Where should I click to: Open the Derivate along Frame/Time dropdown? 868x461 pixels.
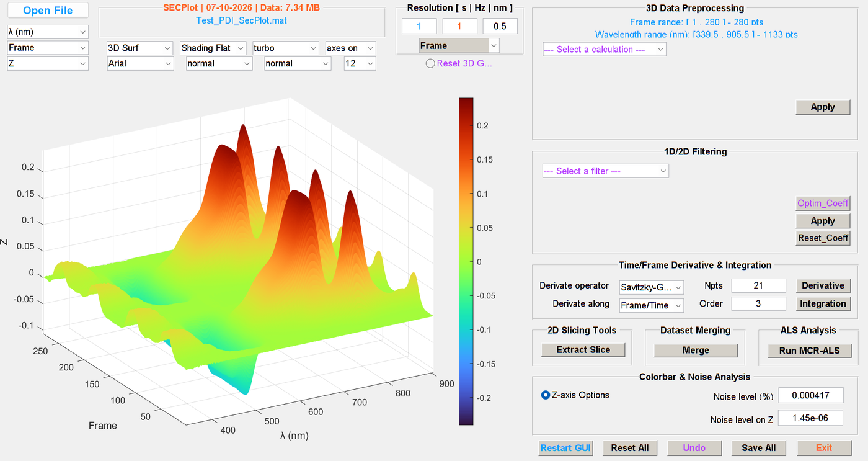coord(652,305)
